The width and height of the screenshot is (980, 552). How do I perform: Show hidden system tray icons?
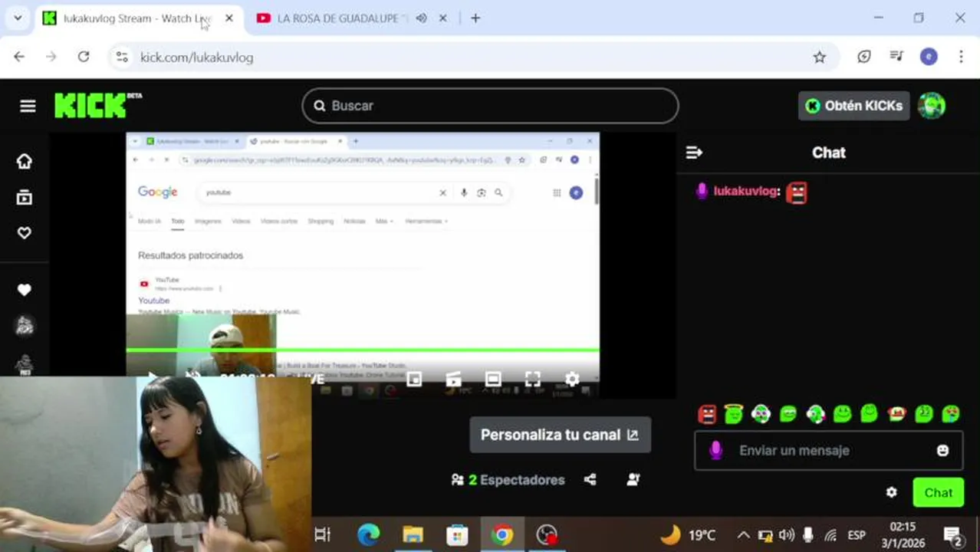(x=743, y=535)
